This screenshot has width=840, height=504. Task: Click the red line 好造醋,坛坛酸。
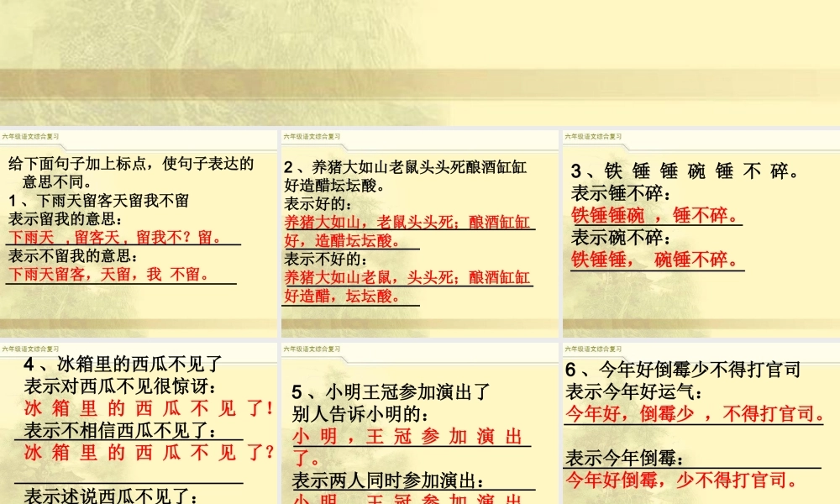(x=343, y=296)
